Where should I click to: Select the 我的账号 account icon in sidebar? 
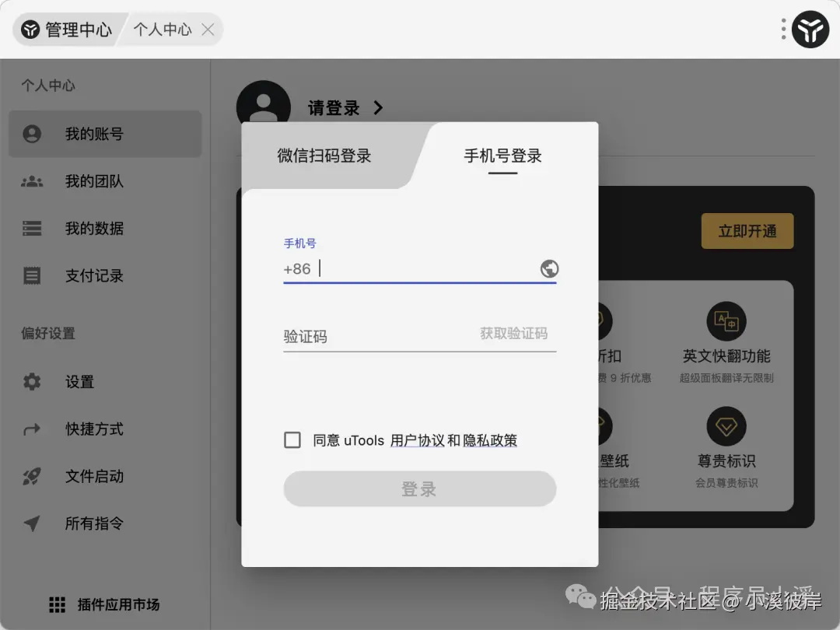point(31,134)
